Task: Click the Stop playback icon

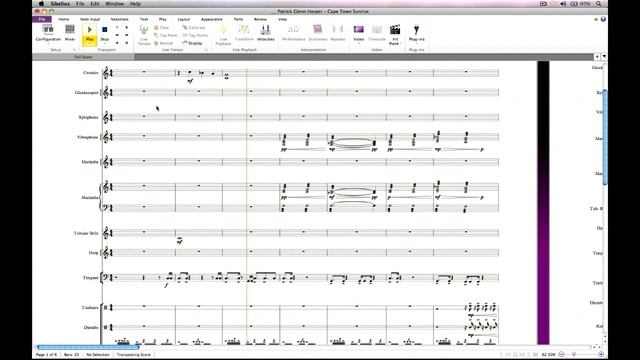Action: coord(104,30)
